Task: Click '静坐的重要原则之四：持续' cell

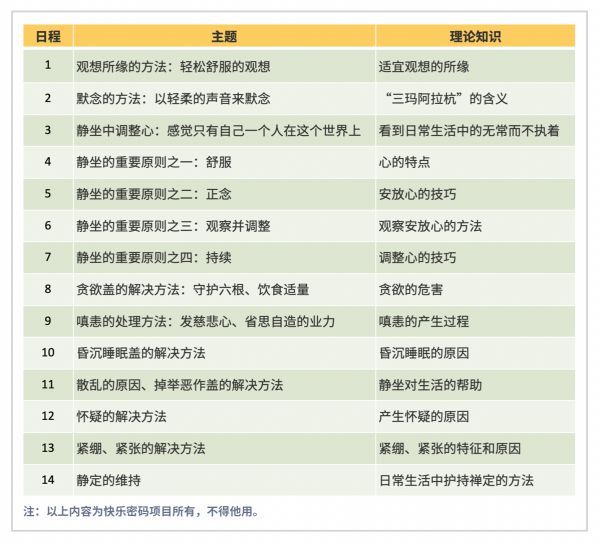Action: pyautogui.click(x=224, y=257)
